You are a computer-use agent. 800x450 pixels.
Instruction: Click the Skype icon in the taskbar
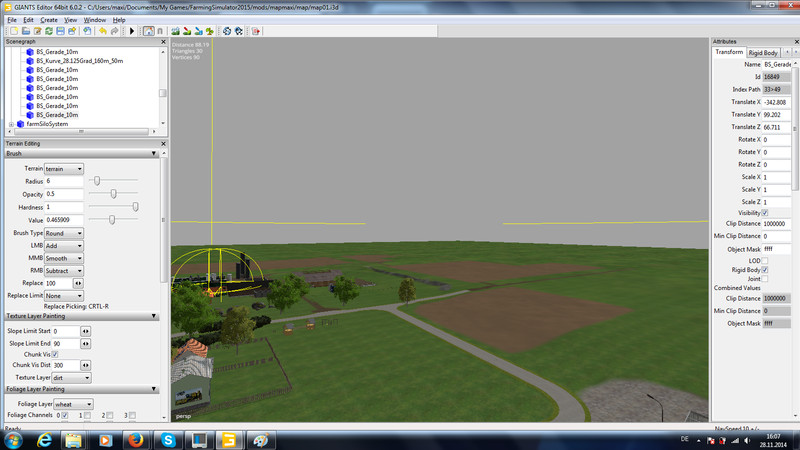[167, 439]
